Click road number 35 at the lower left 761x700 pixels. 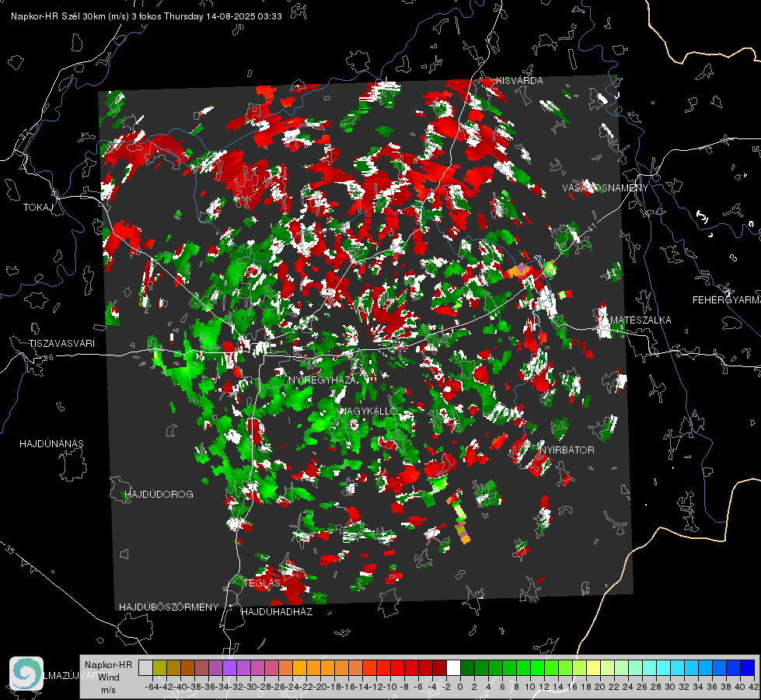click(10, 550)
